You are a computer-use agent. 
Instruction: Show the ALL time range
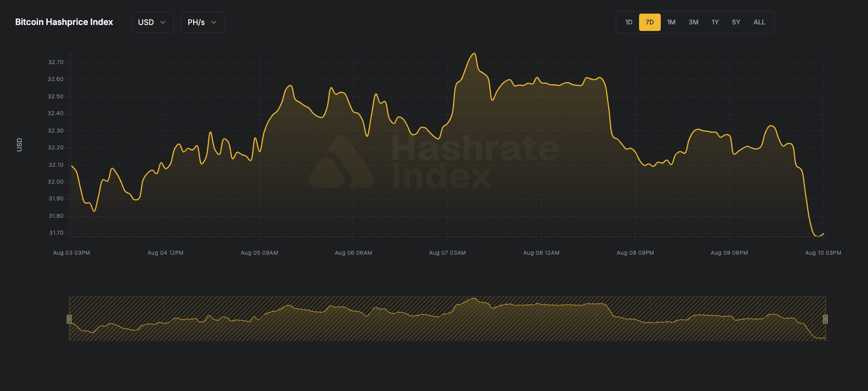point(759,22)
